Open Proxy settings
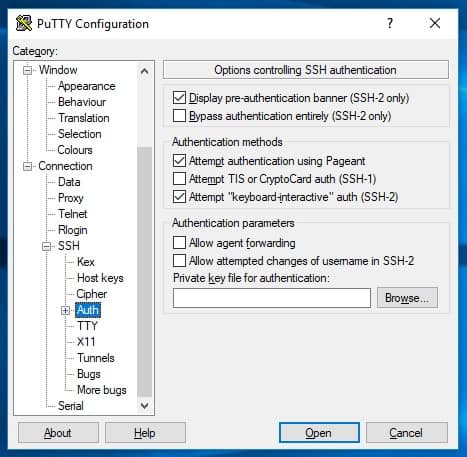467x457 pixels. tap(71, 198)
